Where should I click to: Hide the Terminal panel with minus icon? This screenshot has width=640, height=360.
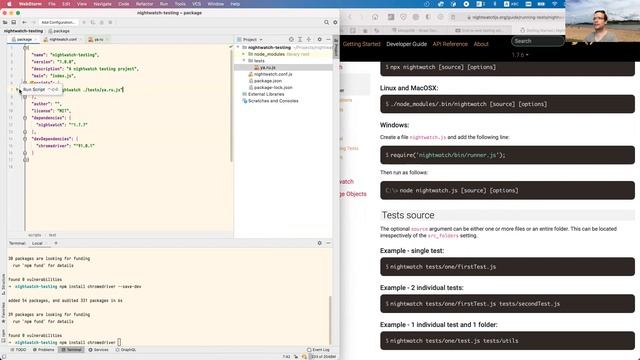pyautogui.click(x=328, y=243)
